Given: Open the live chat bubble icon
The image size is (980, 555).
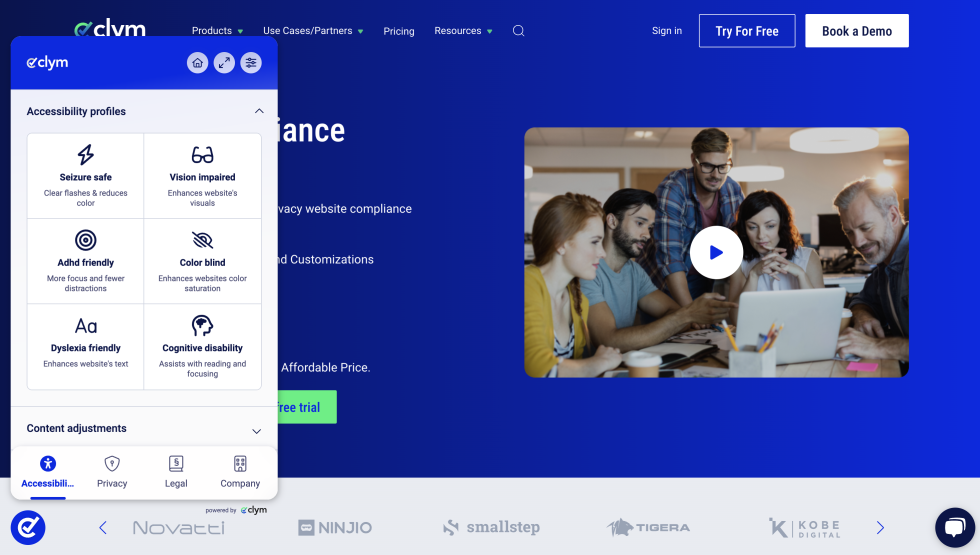Looking at the screenshot, I should click(953, 527).
